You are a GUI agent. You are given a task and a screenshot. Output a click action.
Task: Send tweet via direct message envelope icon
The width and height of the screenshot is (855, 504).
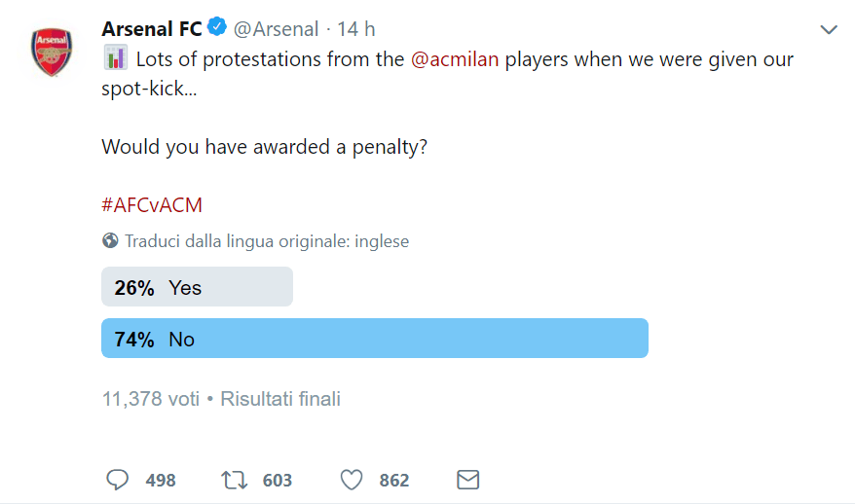tap(468, 480)
